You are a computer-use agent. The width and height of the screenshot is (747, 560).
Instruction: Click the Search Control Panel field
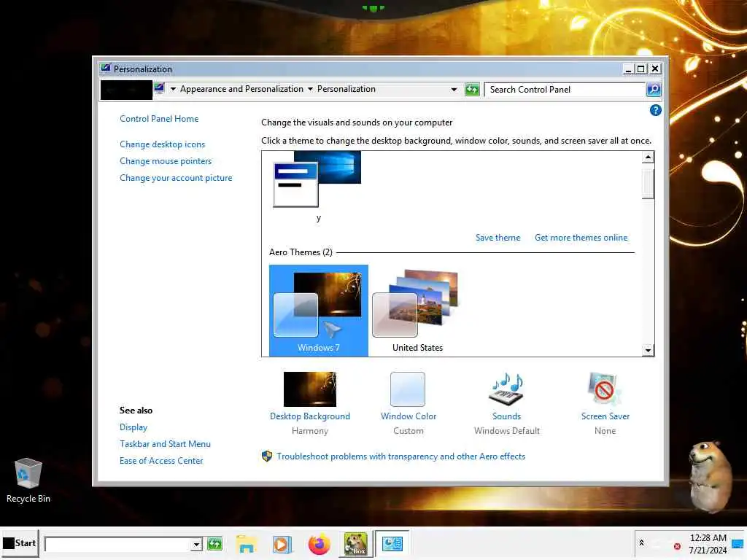click(x=565, y=90)
